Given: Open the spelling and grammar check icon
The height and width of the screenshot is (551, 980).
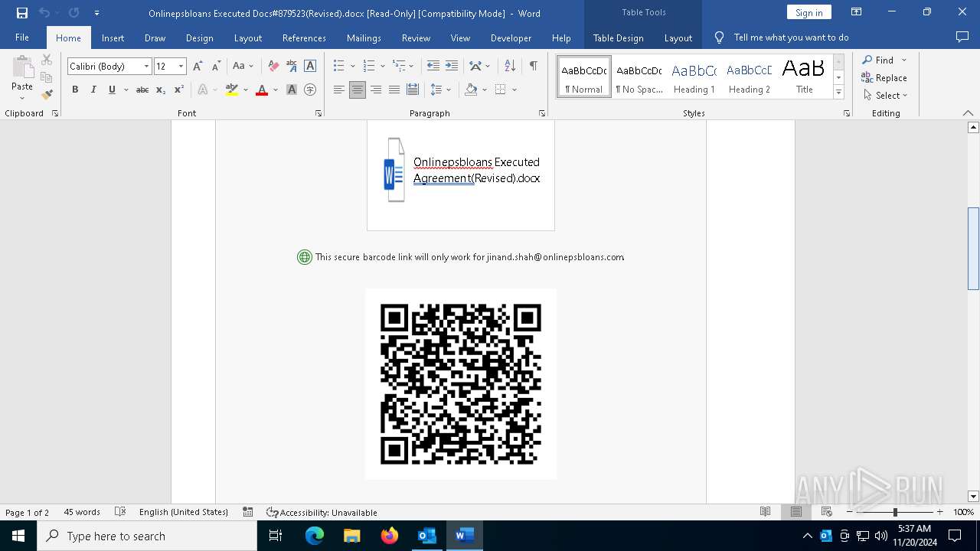Looking at the screenshot, I should click(x=120, y=512).
